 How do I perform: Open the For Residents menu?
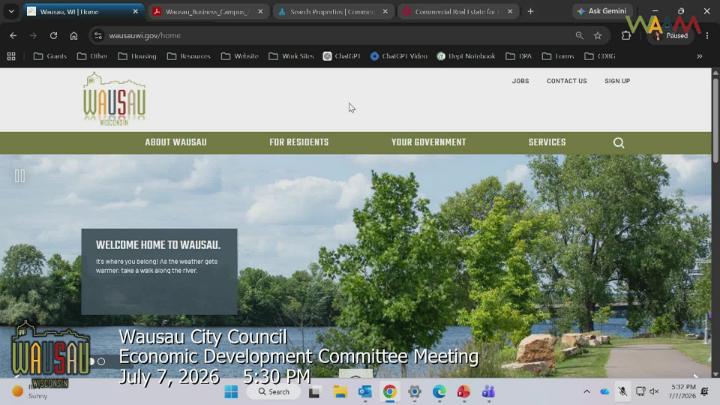(x=299, y=143)
